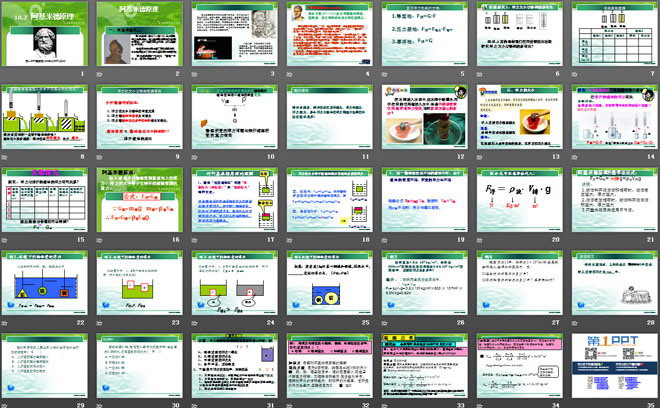The image size is (660, 408).
Task: Select slide 28 with the tree stump sketch
Action: [615, 283]
